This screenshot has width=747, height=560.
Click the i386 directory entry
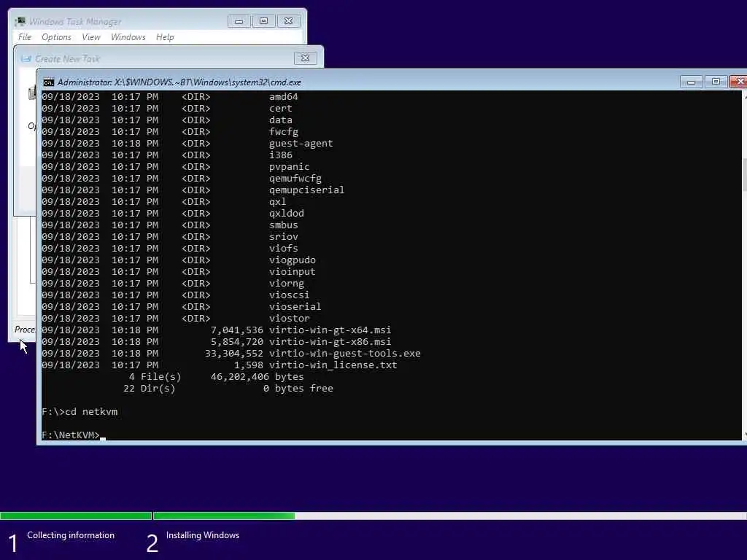[x=281, y=155]
